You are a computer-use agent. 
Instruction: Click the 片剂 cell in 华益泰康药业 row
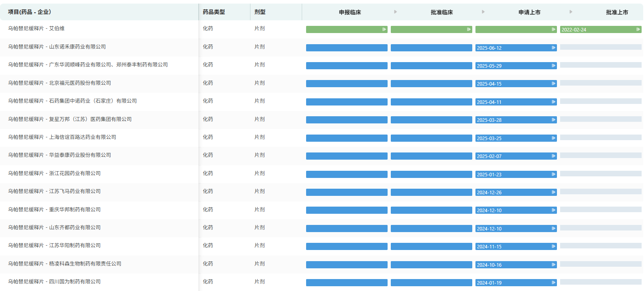pos(260,155)
